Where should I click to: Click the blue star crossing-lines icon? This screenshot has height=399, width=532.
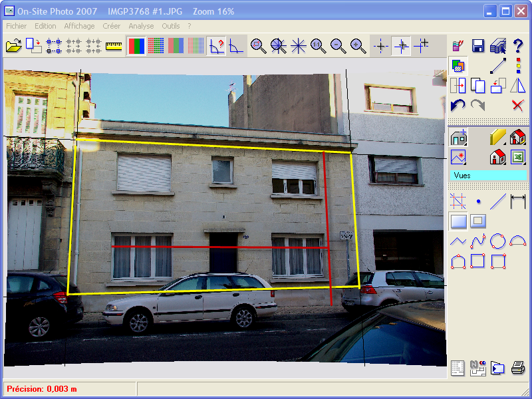tap(298, 46)
